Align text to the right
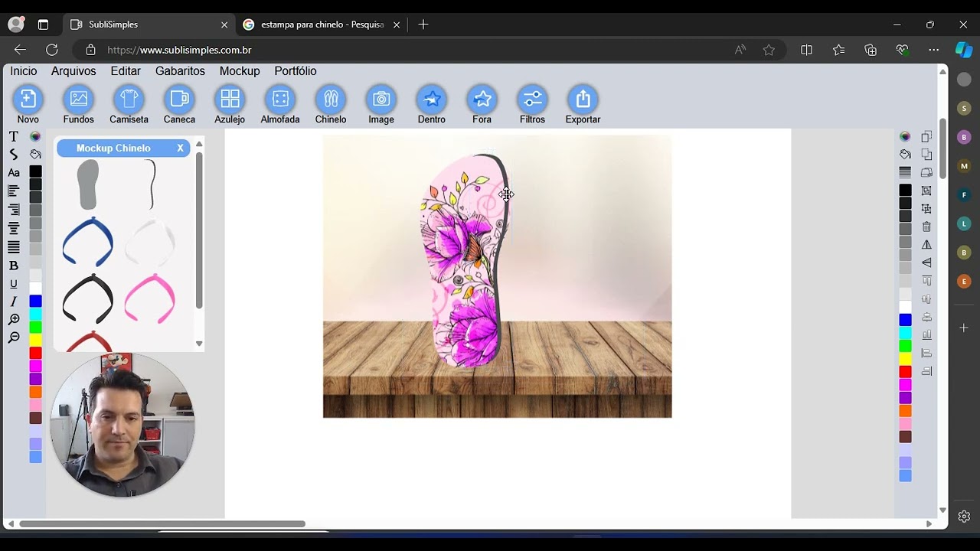Image resolution: width=980 pixels, height=551 pixels. pos(14,210)
